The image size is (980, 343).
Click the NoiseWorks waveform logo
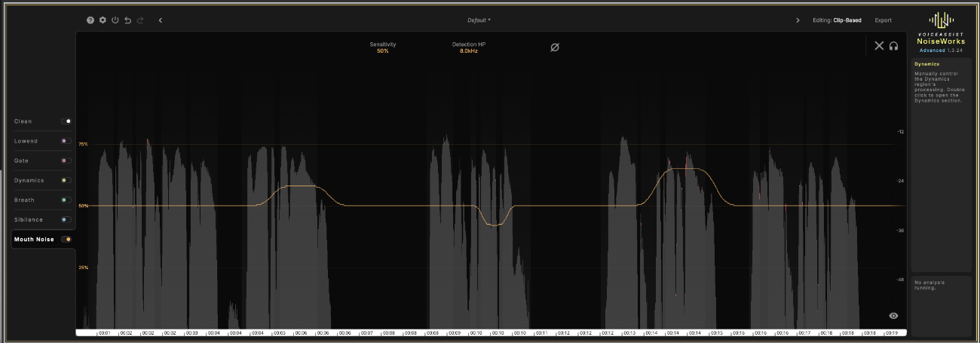pyautogui.click(x=941, y=20)
